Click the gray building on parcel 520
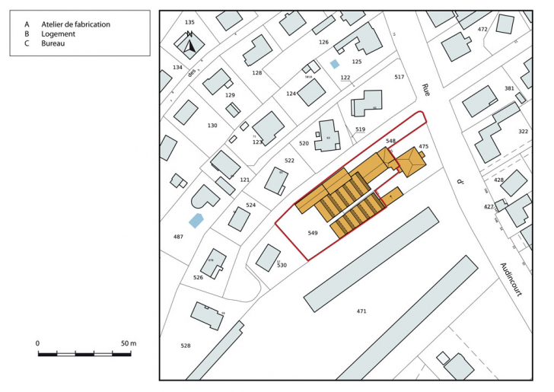This screenshot has height=392, width=554. (328, 135)
